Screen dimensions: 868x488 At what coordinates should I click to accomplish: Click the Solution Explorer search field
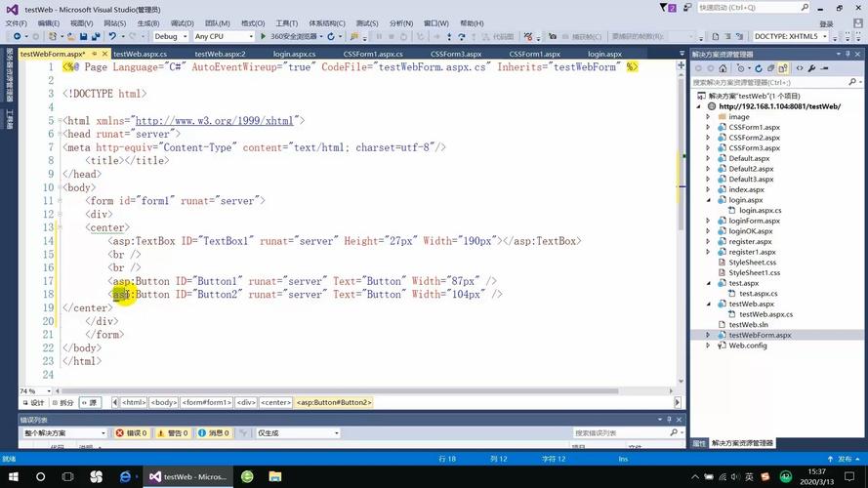pos(771,83)
